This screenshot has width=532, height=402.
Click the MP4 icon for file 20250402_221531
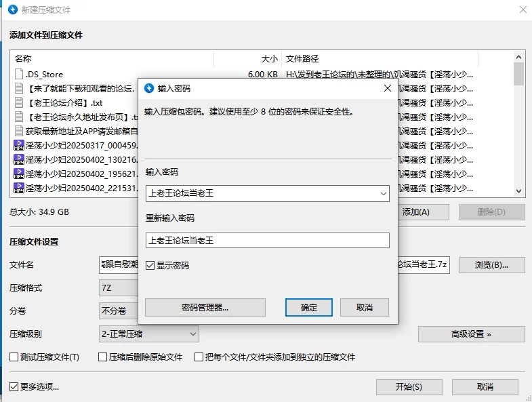pos(19,188)
